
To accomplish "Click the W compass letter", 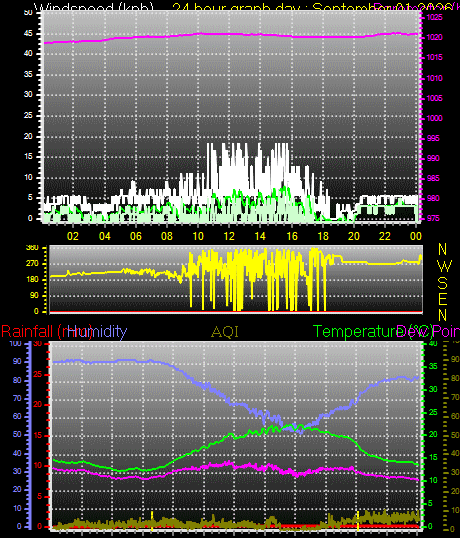I will pos(445,265).
